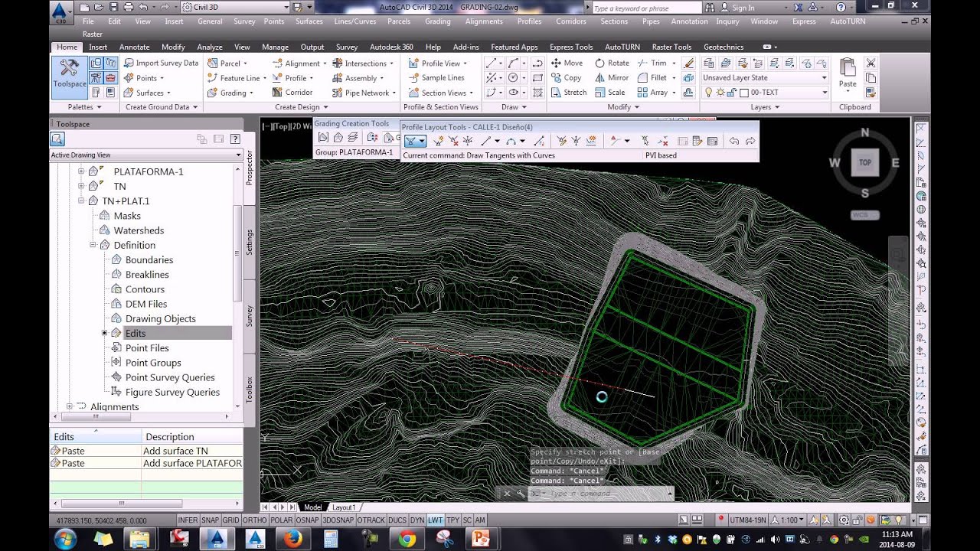Screen dimensions: 980x551
Task: Select the Copy tool in Modify panel
Action: (567, 77)
